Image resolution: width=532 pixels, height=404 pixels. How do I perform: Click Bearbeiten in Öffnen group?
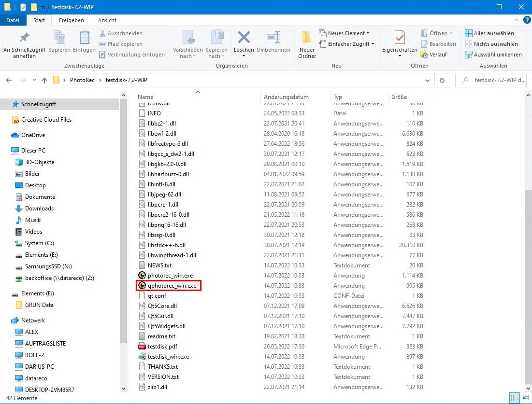438,44
